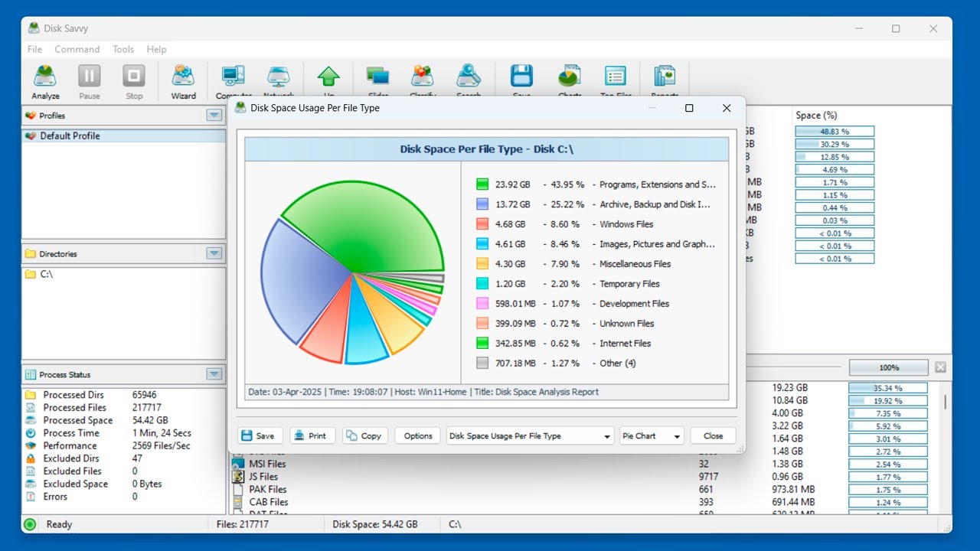Image resolution: width=980 pixels, height=551 pixels.
Task: Click the green Ready status indicator
Action: click(x=30, y=524)
